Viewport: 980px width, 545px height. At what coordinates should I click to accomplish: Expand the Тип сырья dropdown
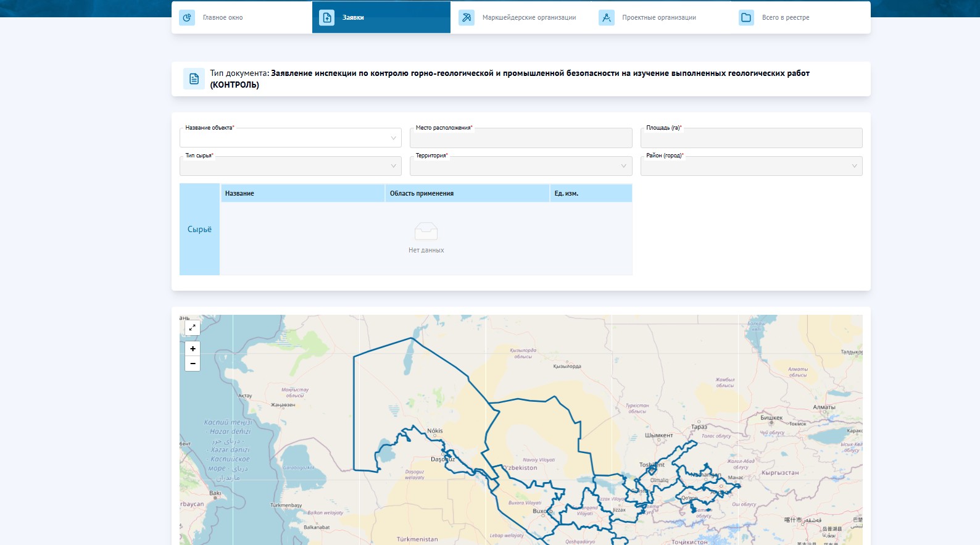[290, 166]
